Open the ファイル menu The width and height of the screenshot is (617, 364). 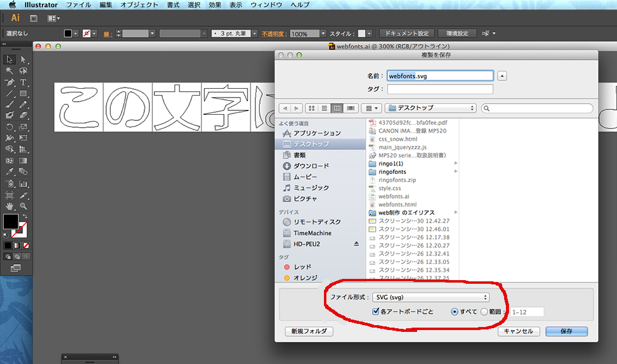click(x=78, y=5)
